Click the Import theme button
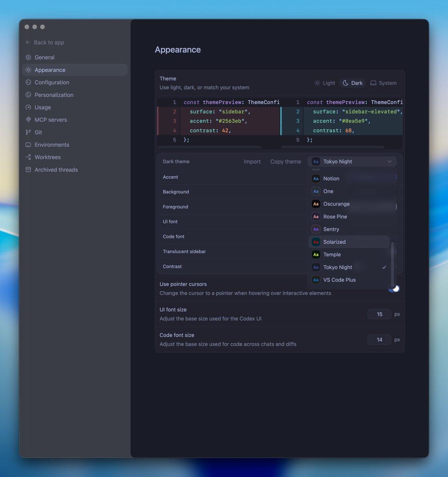The height and width of the screenshot is (477, 448). tap(252, 161)
